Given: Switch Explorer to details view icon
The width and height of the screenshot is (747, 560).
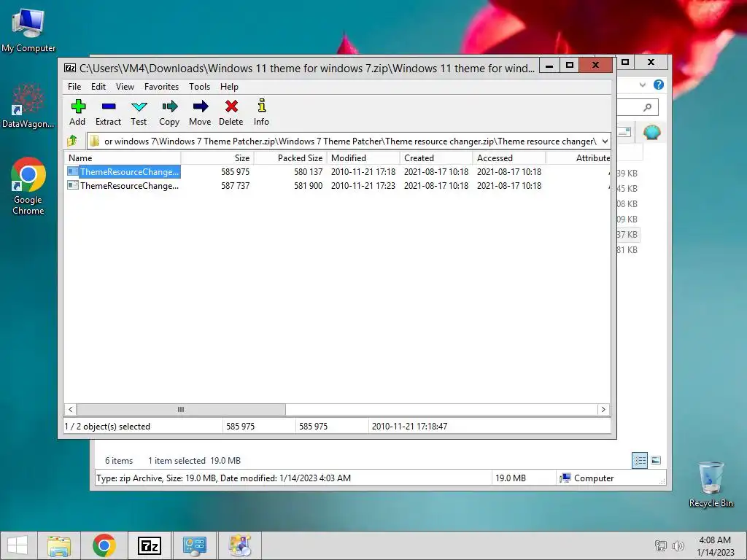Looking at the screenshot, I should pyautogui.click(x=639, y=460).
